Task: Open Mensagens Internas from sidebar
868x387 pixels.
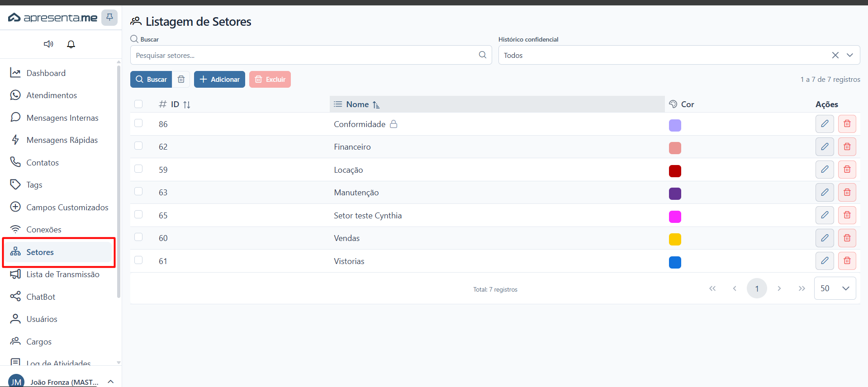Action: (59, 118)
